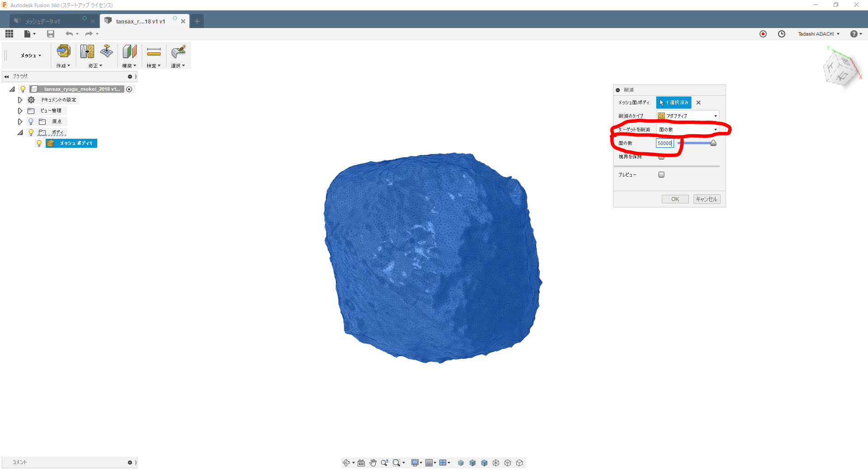The height and width of the screenshot is (470, 868).
Task: Click the Pan hand tool in navigation bar
Action: (x=373, y=463)
